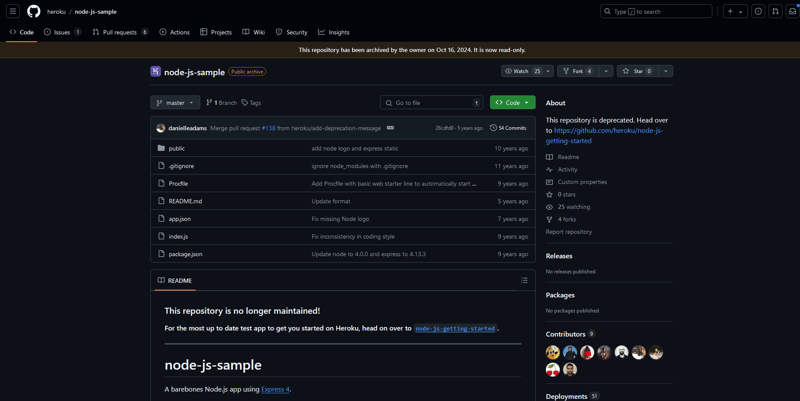Toggle Watch on this repository
This screenshot has height=401, width=800.
(524, 71)
